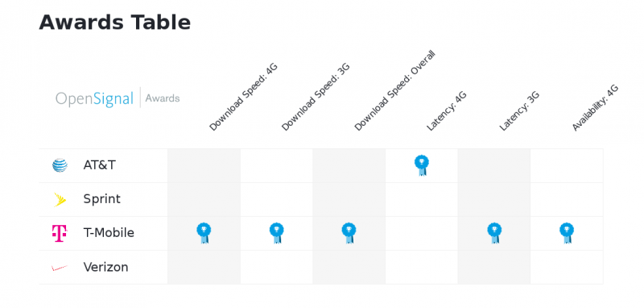Viewport: 644px width, 308px height.
Task: Select the Verizon carrier name
Action: 105,268
